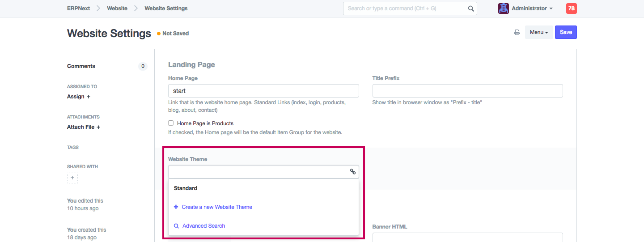Screen dimensions: 644x242
Task: Click the Website Theme link icon
Action: (x=353, y=172)
